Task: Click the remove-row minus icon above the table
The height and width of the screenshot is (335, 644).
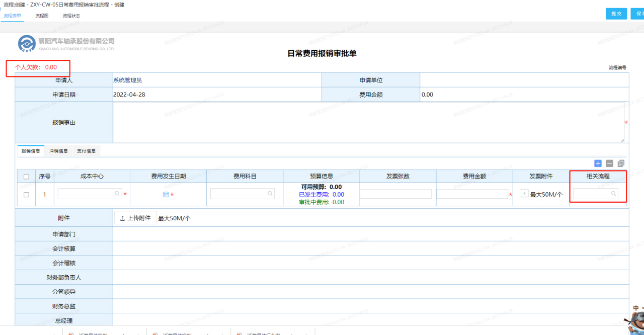Action: pos(609,163)
